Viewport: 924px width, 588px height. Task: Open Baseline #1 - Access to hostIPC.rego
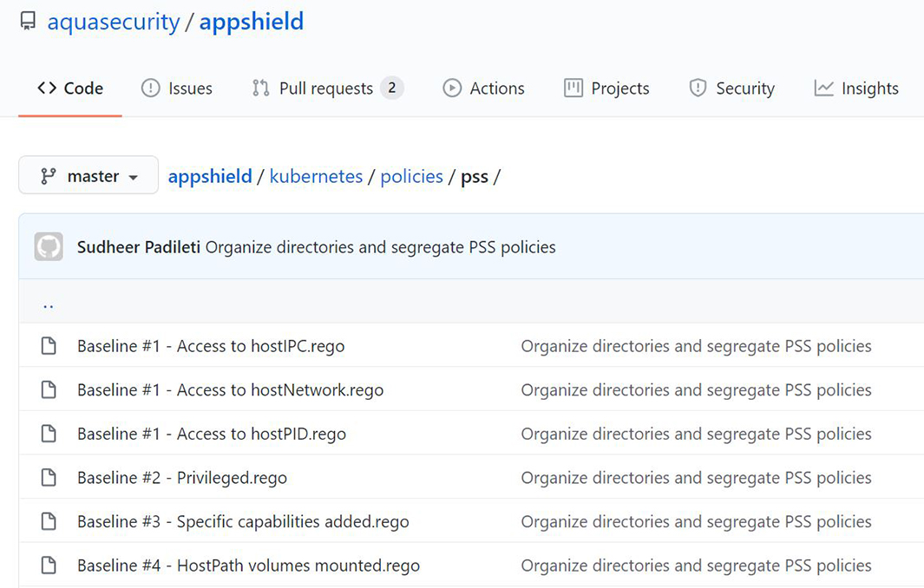coord(211,346)
